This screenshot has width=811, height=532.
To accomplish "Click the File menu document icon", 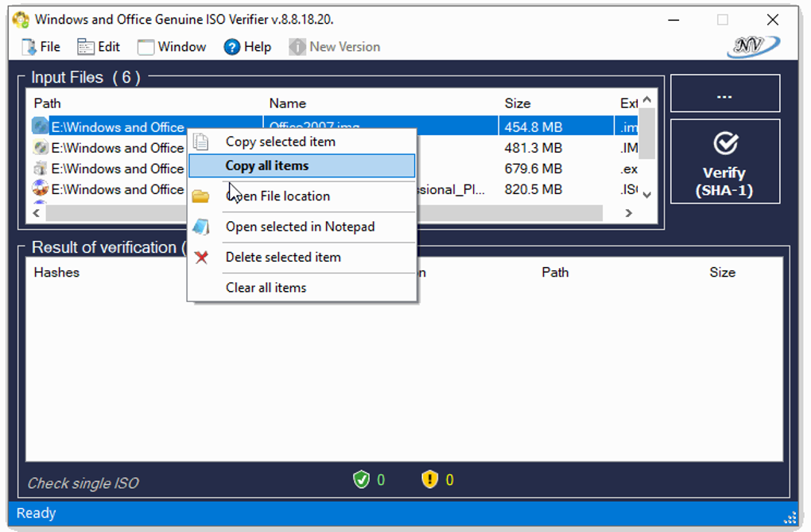I will tap(29, 47).
